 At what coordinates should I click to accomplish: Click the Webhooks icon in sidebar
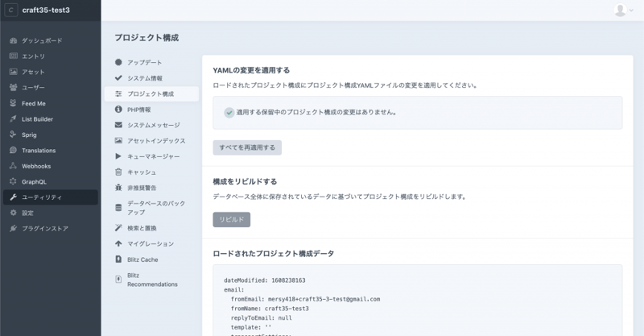14,166
